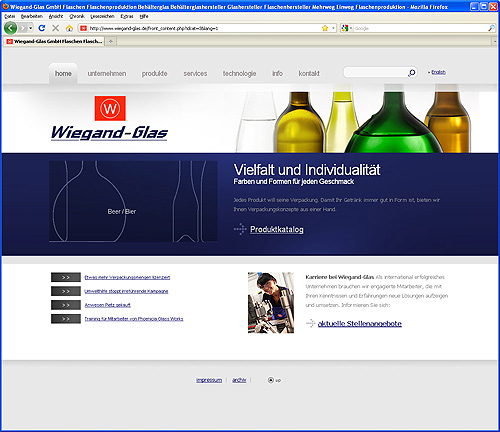This screenshot has width=500, height=432.
Task: Click the Beer / Bier bottle graphic
Action: [x=133, y=201]
